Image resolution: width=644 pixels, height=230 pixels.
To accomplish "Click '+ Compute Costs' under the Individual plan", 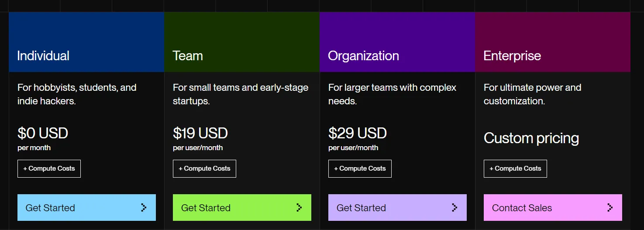I will point(49,168).
